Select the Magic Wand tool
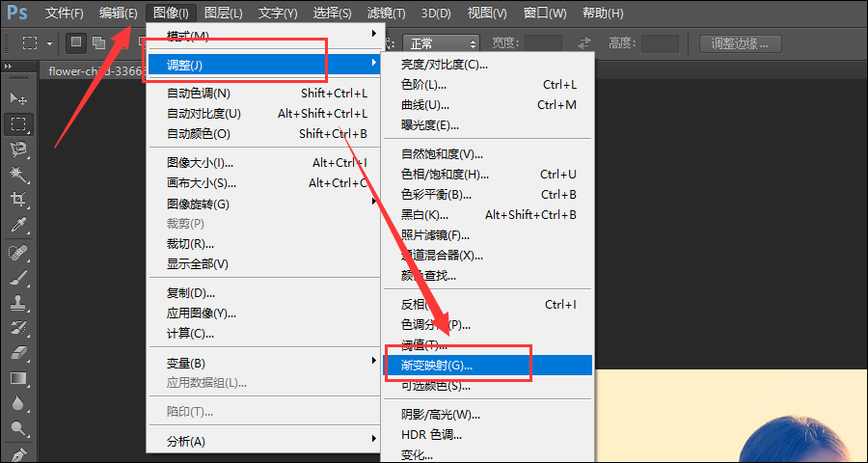 coord(19,174)
